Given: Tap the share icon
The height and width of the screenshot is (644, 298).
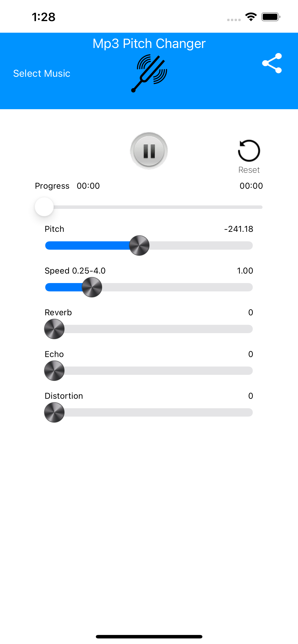Looking at the screenshot, I should point(272,63).
